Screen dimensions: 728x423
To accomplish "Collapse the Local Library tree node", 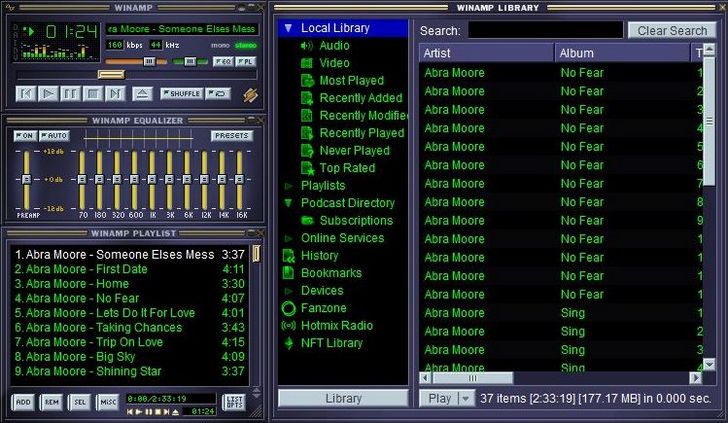I will (x=288, y=28).
